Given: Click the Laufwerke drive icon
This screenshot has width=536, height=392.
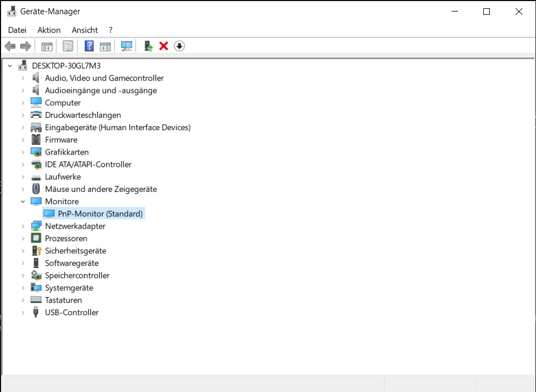Looking at the screenshot, I should [x=36, y=178].
